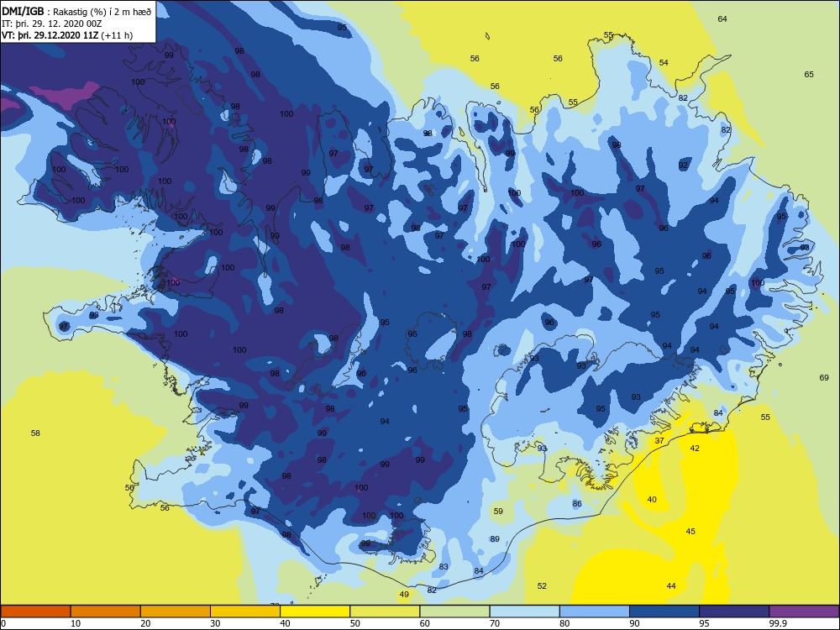
Task: Select the dark navy 95–99.9 legend swatch
Action: point(734,612)
